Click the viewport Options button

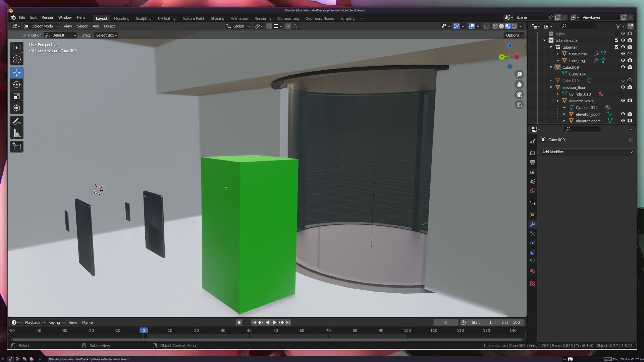point(515,35)
